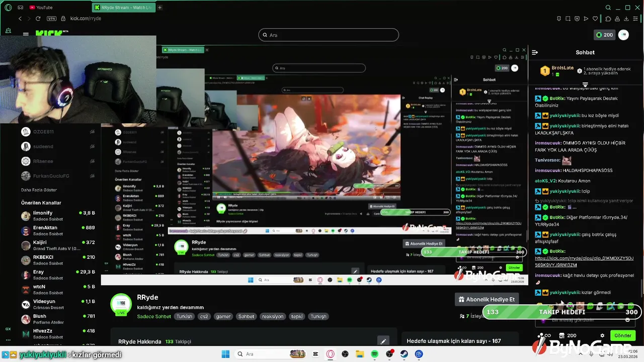Click the Kick site search box 'Ara'
The width and height of the screenshot is (644, 362).
[329, 35]
